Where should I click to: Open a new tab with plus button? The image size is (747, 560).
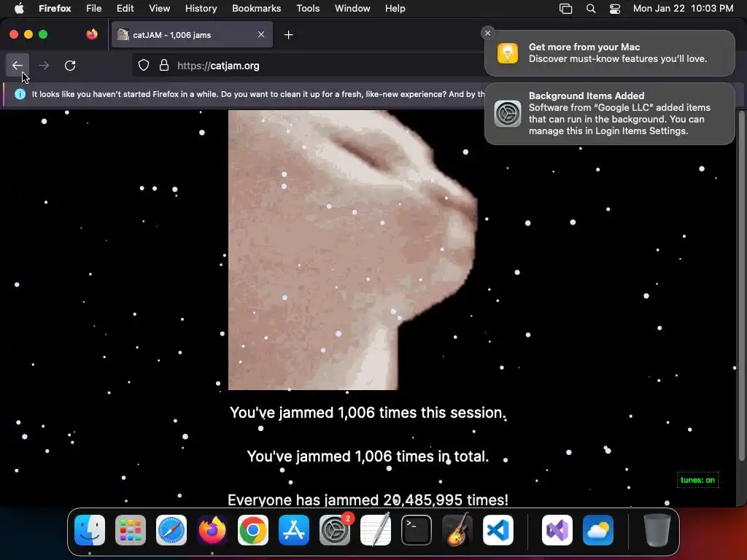pyautogui.click(x=288, y=35)
